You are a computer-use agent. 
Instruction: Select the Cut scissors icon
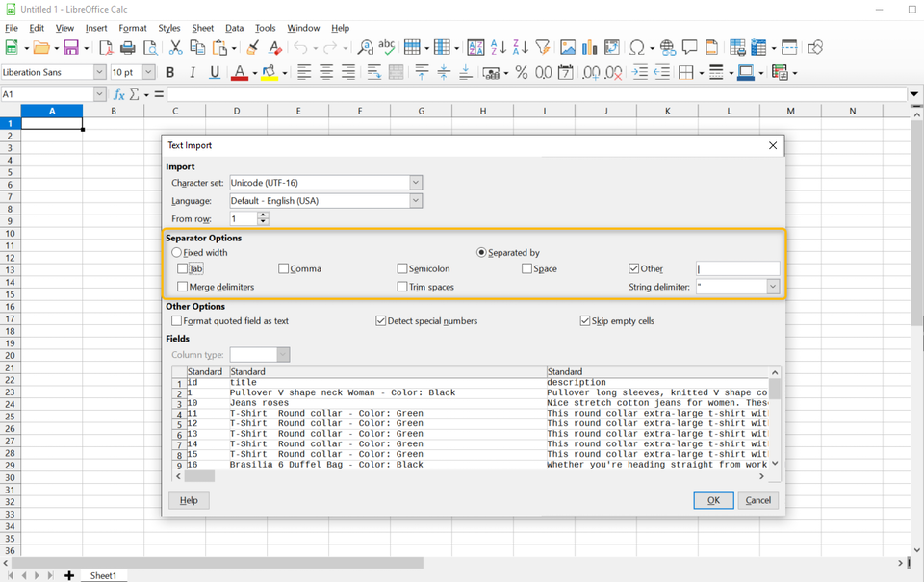175,47
